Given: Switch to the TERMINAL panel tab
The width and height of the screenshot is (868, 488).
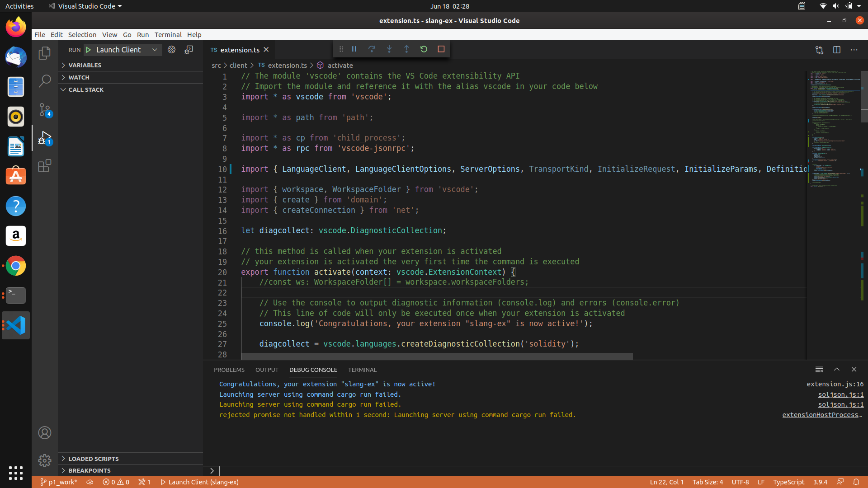Looking at the screenshot, I should pos(362,370).
